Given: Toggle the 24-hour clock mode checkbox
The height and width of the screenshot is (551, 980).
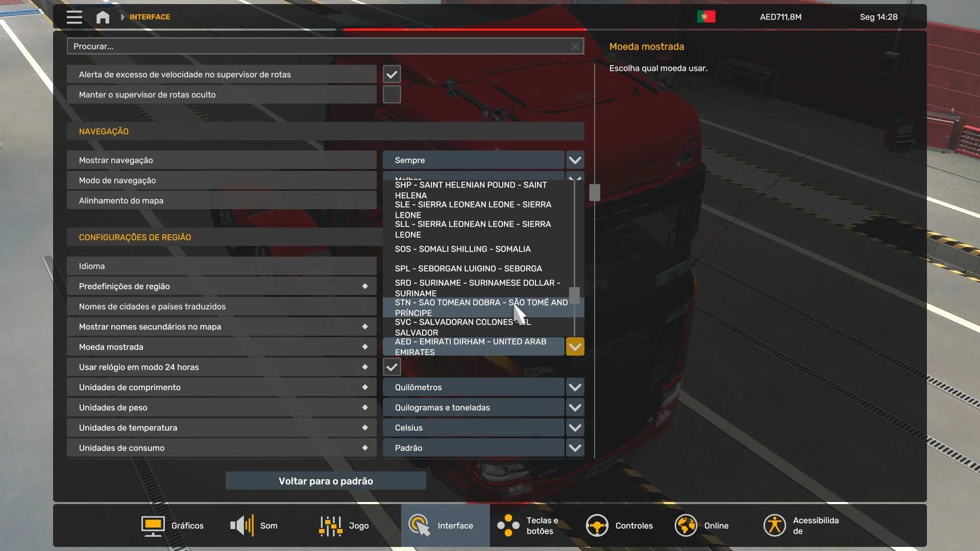Looking at the screenshot, I should click(x=391, y=367).
